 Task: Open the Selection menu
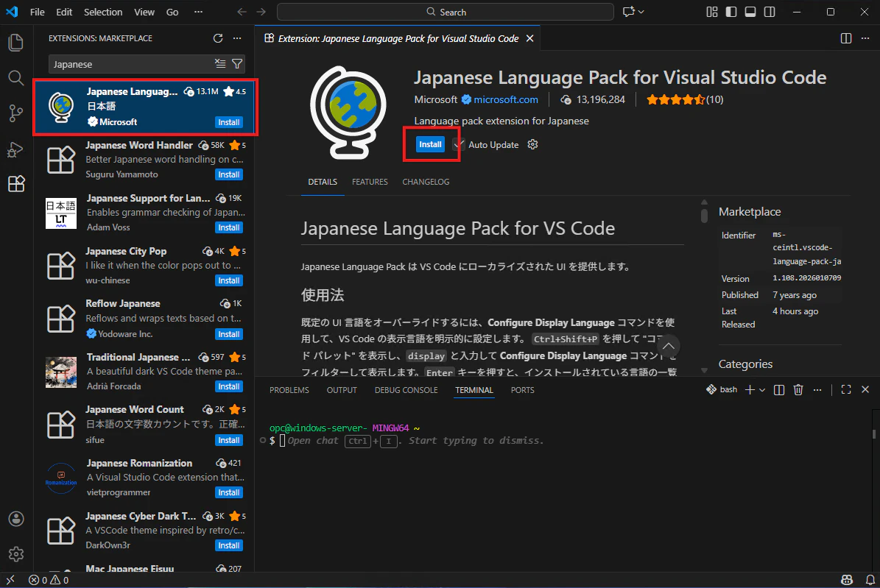pyautogui.click(x=102, y=12)
